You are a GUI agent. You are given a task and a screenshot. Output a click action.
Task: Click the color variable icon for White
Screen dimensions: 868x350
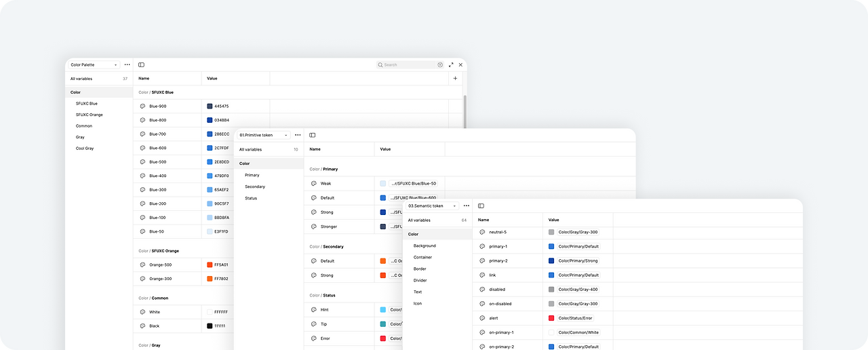[142, 312]
